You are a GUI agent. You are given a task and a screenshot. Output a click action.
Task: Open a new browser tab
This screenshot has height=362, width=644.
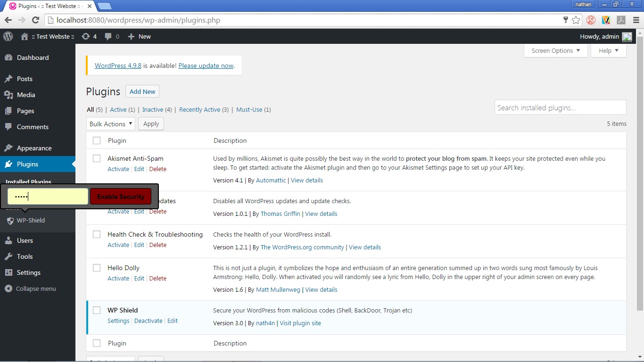(x=104, y=6)
